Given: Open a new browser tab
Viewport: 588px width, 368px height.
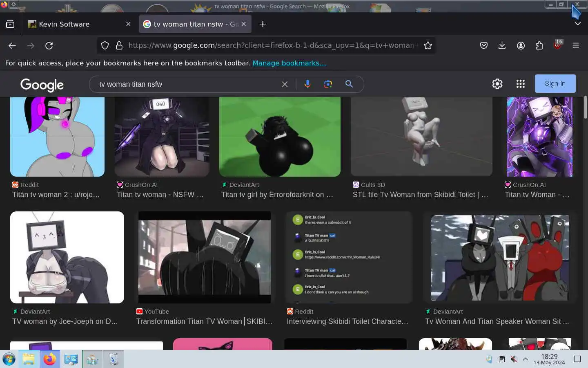Looking at the screenshot, I should point(263,24).
